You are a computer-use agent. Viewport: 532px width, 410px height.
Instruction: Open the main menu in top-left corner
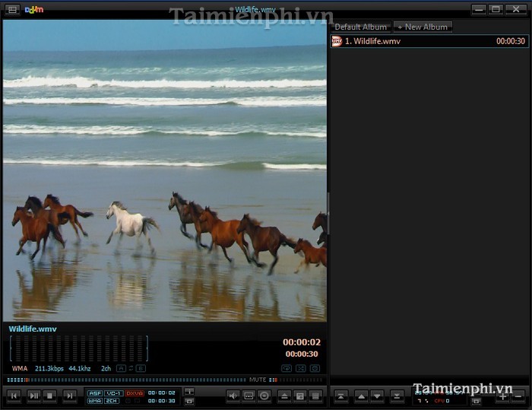(11, 9)
